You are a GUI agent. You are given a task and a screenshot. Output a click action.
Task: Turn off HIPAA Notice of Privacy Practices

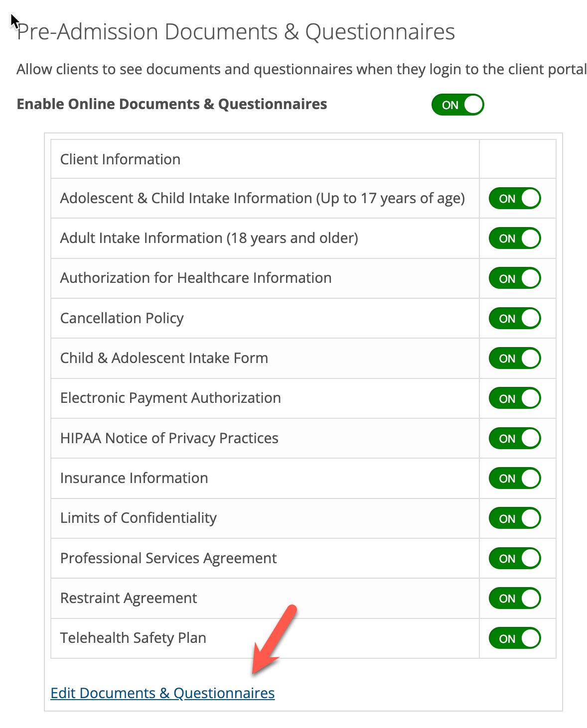(x=514, y=438)
